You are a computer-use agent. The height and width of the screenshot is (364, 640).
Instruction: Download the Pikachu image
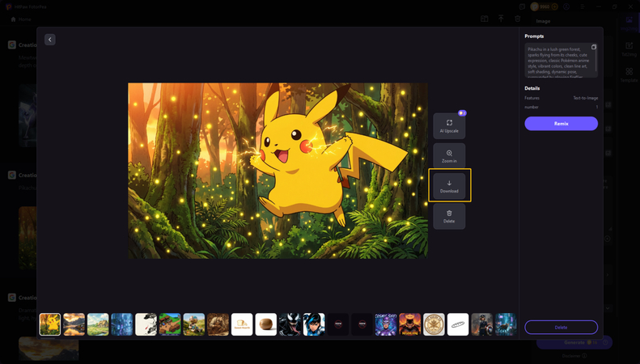point(449,186)
